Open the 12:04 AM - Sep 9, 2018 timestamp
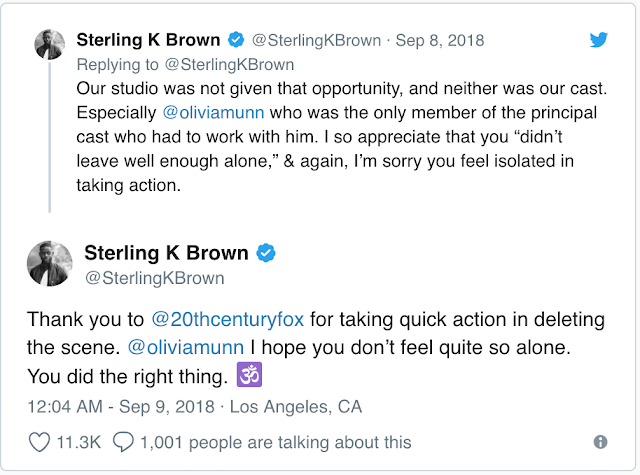Viewport: 640px width, 475px height. pyautogui.click(x=124, y=406)
